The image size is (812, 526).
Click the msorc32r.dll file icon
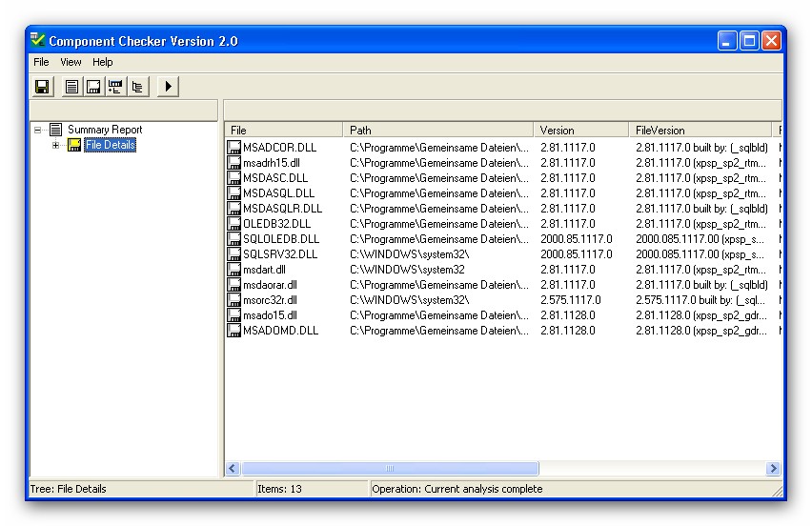click(x=234, y=300)
